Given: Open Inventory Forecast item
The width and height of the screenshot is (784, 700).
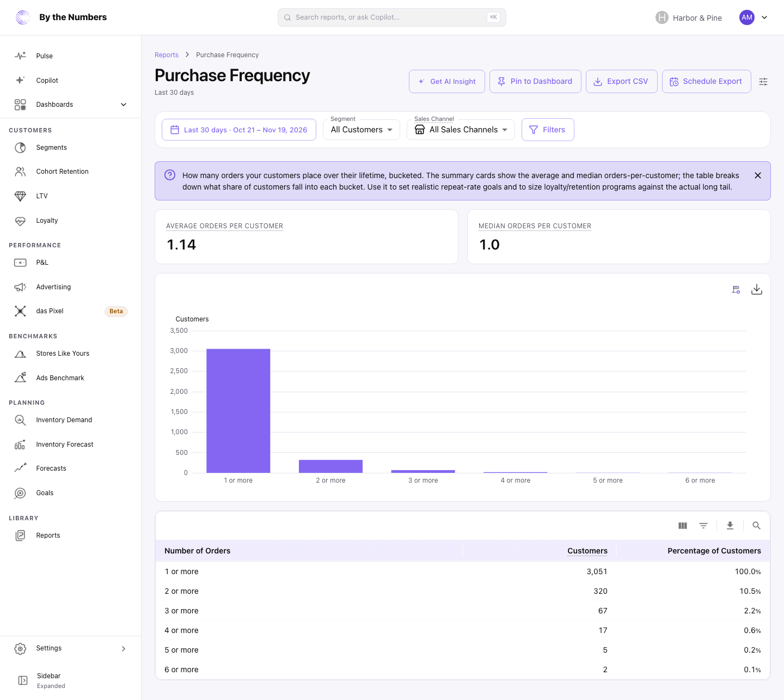Looking at the screenshot, I should pyautogui.click(x=71, y=445).
